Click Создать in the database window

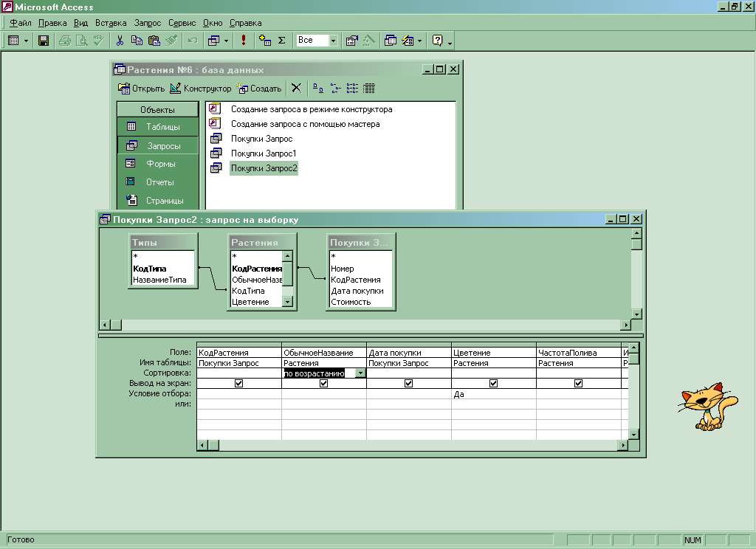coord(259,89)
